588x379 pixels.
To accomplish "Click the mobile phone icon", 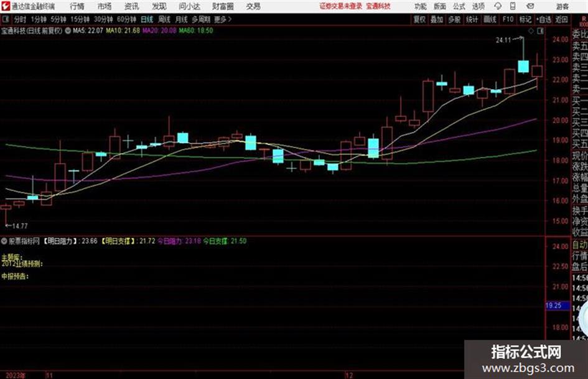I will tap(513, 6).
